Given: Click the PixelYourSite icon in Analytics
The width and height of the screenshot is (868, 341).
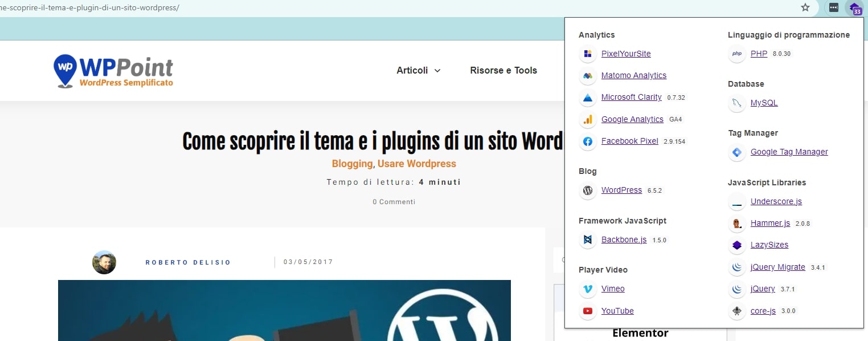Looking at the screenshot, I should click(x=588, y=54).
